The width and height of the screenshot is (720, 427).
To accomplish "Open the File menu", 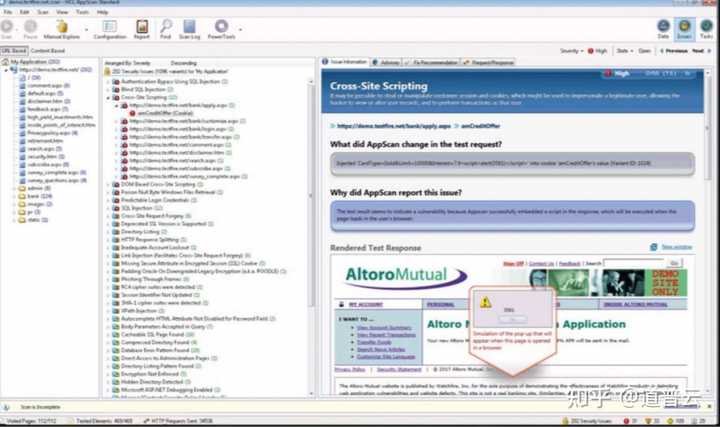I will click(x=8, y=12).
